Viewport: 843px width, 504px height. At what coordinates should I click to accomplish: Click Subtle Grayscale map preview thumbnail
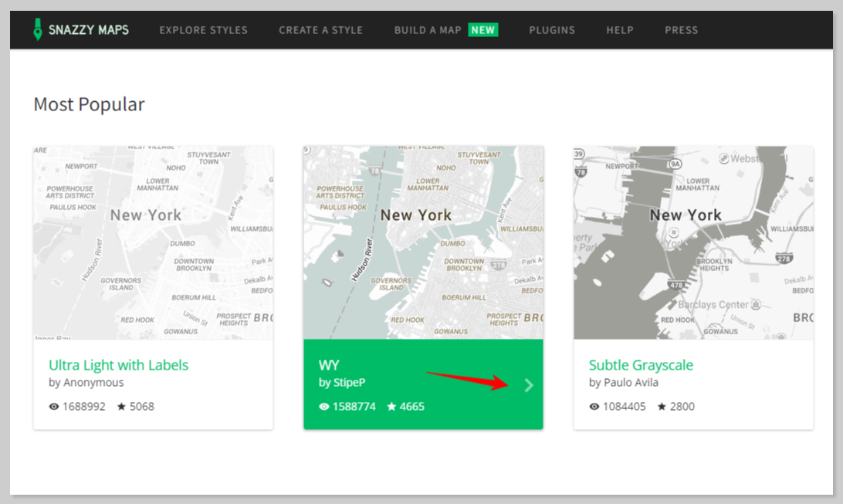[693, 242]
